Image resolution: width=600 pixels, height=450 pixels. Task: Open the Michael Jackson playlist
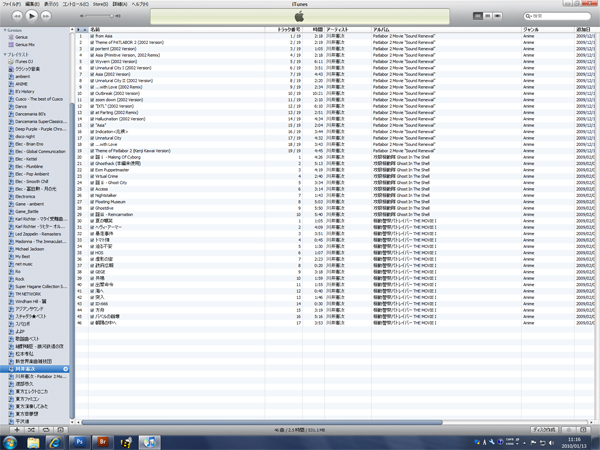point(29,249)
